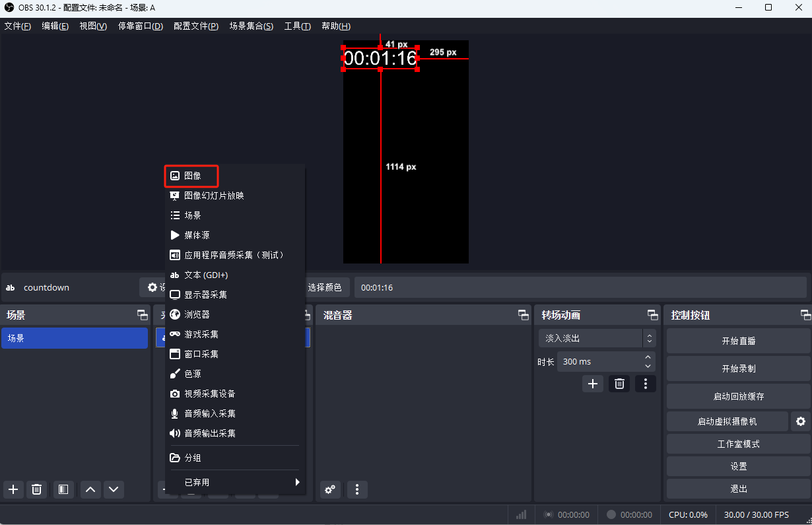Pop out the 混音器 panel icon
The width and height of the screenshot is (812, 525).
[x=523, y=315]
